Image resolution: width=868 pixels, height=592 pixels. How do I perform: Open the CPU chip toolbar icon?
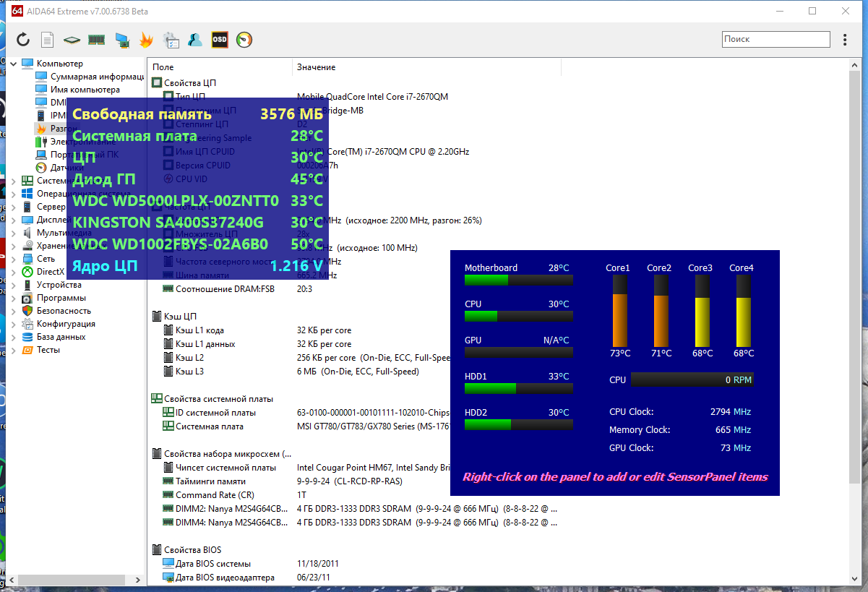pos(72,40)
